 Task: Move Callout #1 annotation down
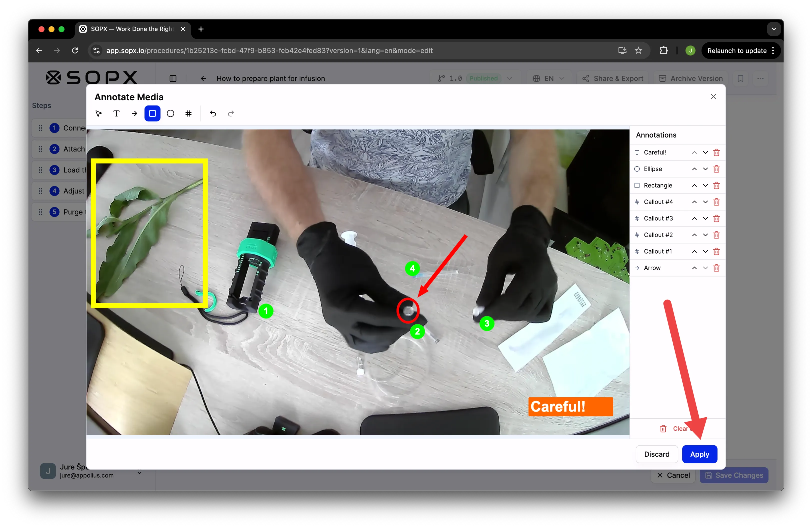(x=705, y=251)
